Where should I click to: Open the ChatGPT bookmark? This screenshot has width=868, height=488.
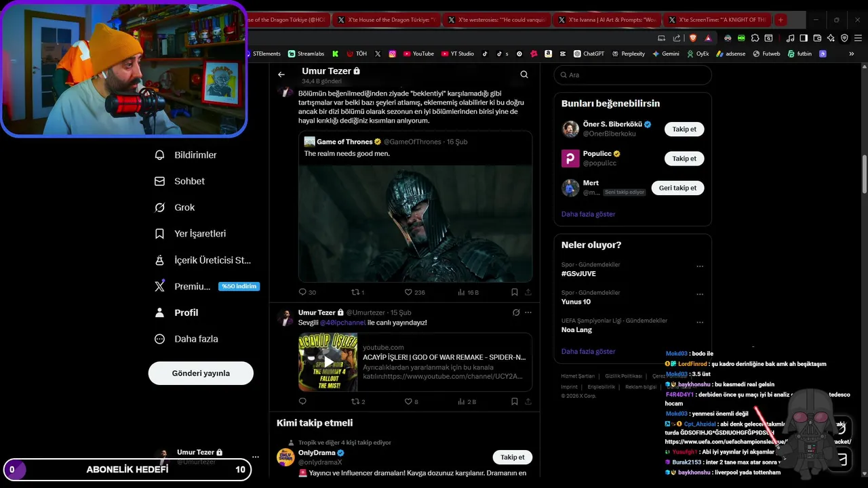coord(589,54)
